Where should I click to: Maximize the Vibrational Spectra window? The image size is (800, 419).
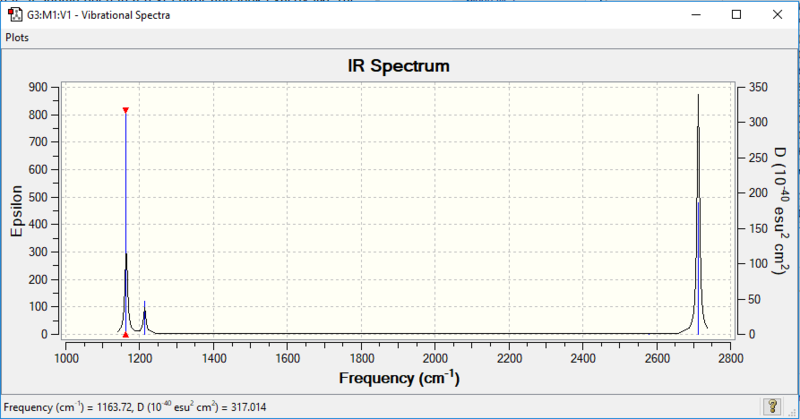point(736,15)
